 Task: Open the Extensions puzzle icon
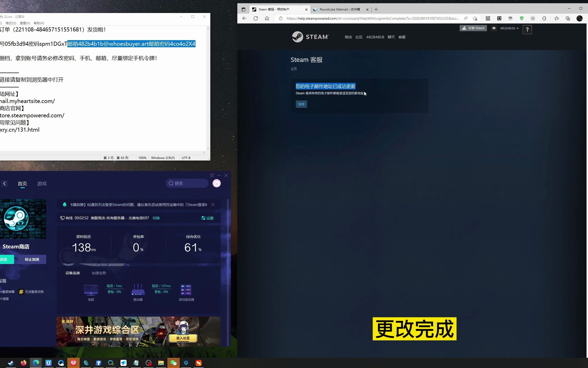point(544,18)
